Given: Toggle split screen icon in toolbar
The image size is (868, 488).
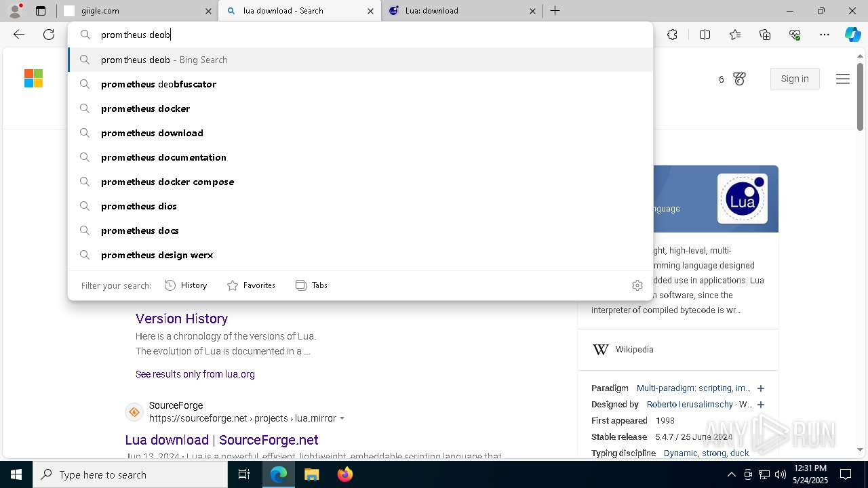Looking at the screenshot, I should [705, 35].
